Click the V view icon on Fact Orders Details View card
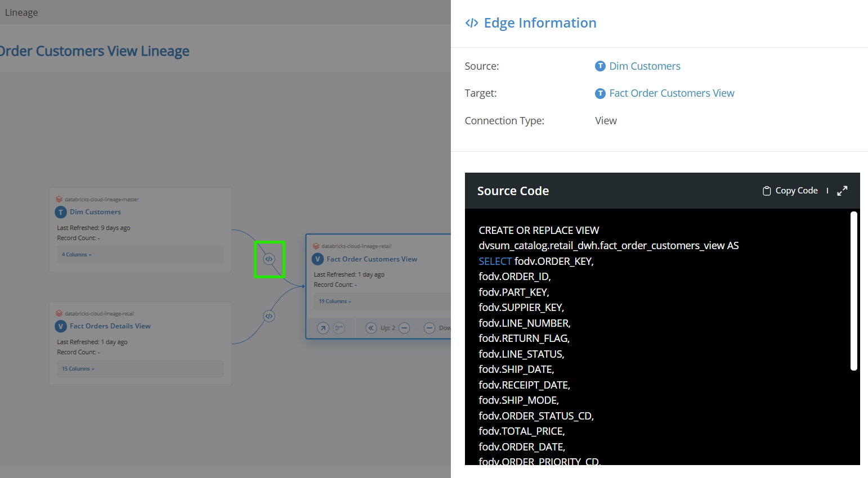This screenshot has width=868, height=478. [61, 326]
